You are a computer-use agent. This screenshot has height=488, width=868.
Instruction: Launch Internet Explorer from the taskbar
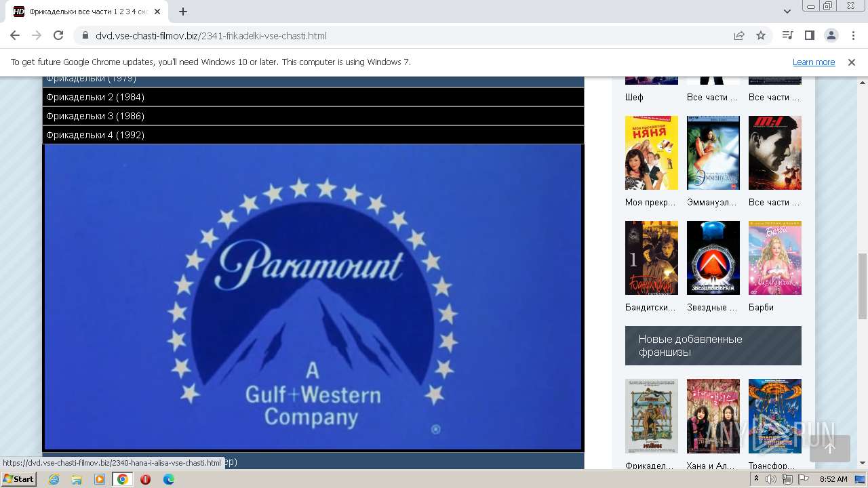point(54,479)
